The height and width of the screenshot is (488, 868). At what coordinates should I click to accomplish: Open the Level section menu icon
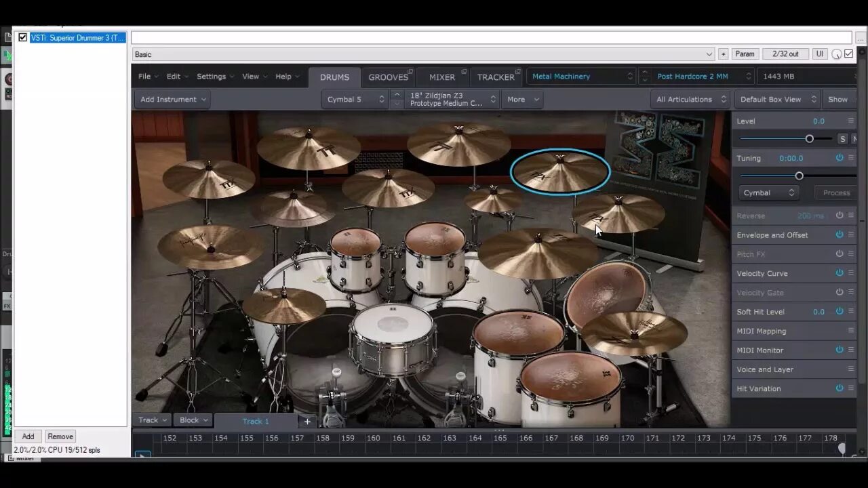(851, 121)
